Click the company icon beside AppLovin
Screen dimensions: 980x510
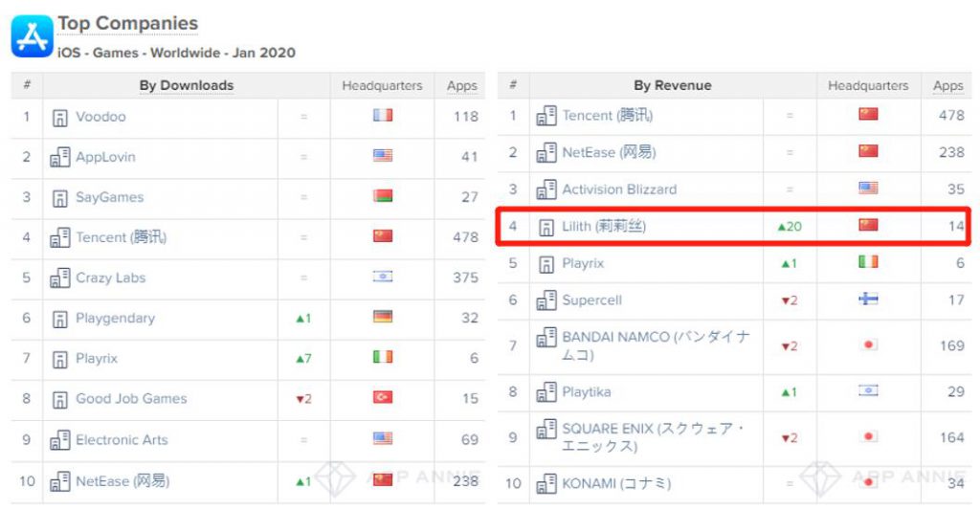pos(60,158)
